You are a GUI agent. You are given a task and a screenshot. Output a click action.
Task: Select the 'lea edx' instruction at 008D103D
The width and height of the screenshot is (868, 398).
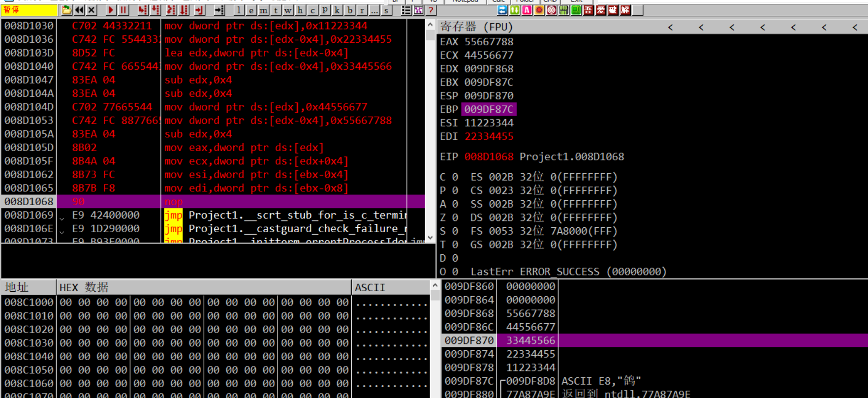pos(213,53)
